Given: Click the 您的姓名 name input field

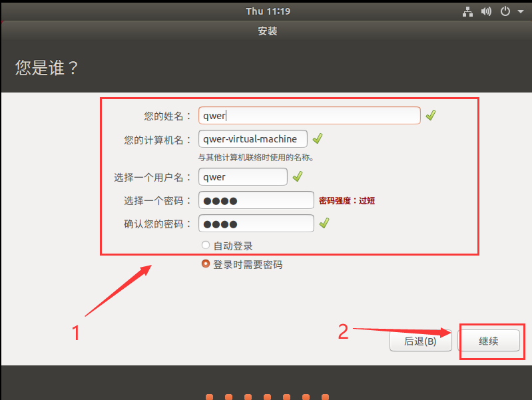Looking at the screenshot, I should point(310,116).
